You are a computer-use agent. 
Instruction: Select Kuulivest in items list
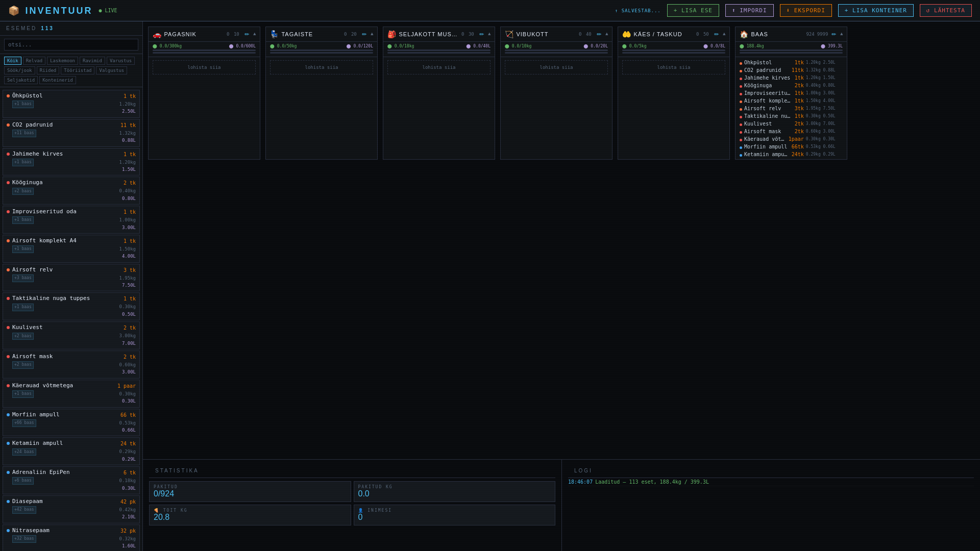71,336
